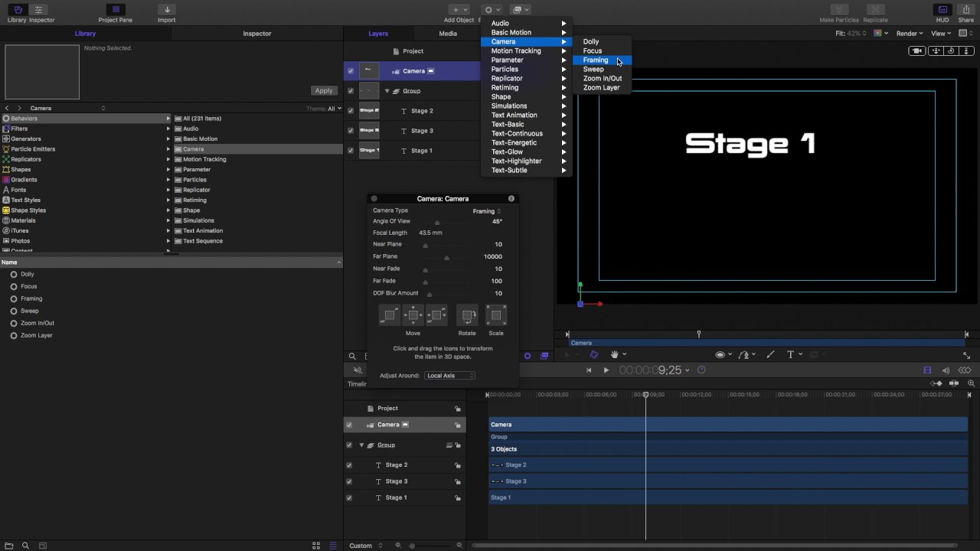This screenshot has height=551, width=980.
Task: Collapse the Group in timeline layer list
Action: [x=361, y=445]
